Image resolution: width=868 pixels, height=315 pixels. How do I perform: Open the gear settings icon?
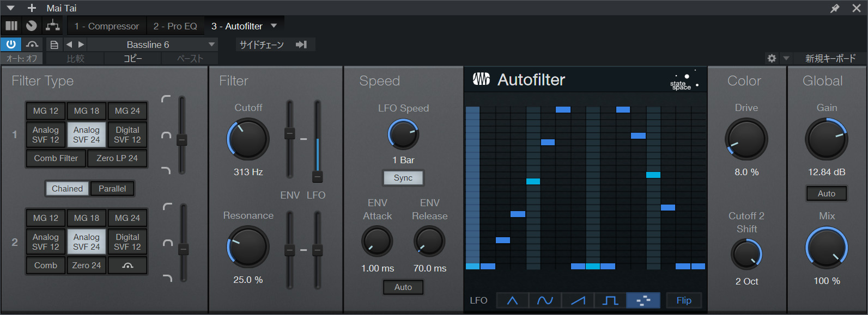(772, 58)
